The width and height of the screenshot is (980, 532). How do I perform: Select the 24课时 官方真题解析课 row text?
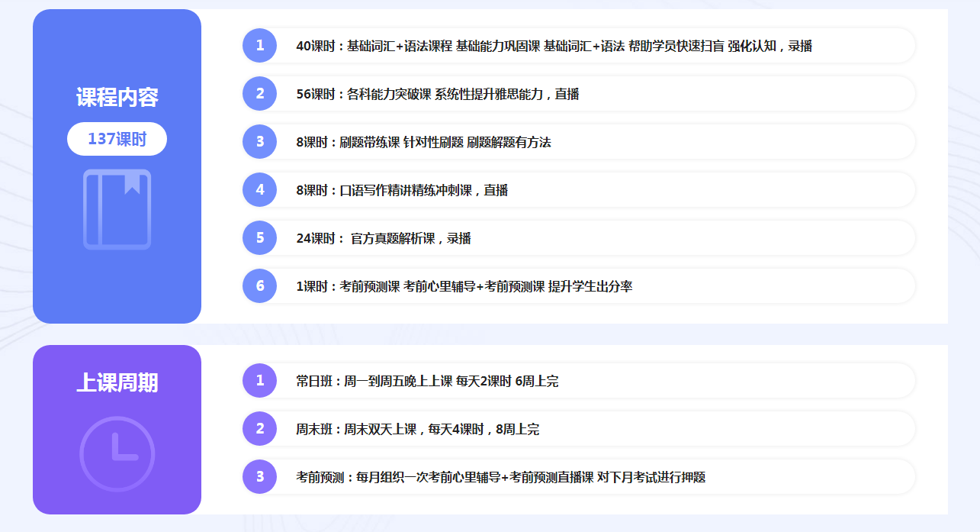(383, 238)
